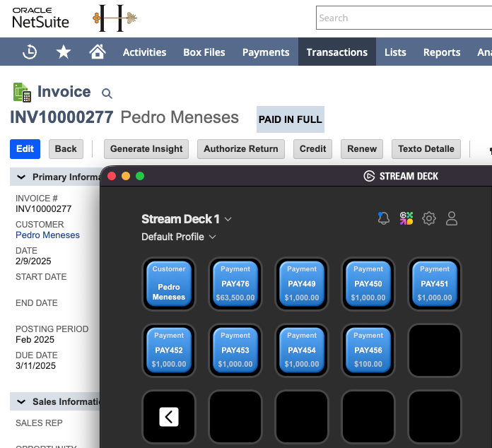This screenshot has height=448, width=492.
Task: Open the Transactions menu
Action: pos(337,52)
